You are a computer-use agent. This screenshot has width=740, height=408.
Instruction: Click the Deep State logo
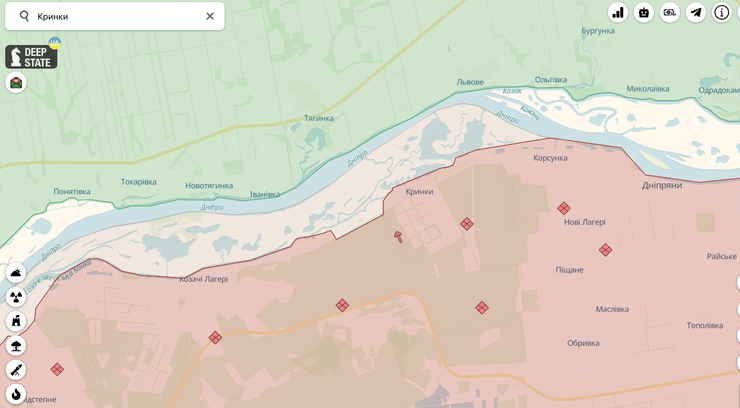pyautogui.click(x=31, y=56)
